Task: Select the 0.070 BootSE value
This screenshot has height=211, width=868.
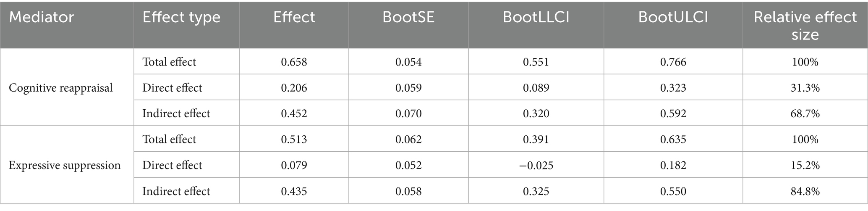Action: [408, 113]
